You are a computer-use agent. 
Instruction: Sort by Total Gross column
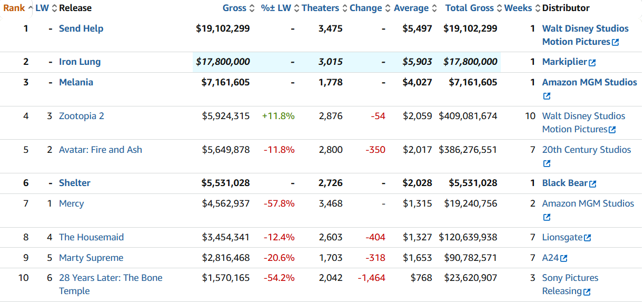pos(469,8)
